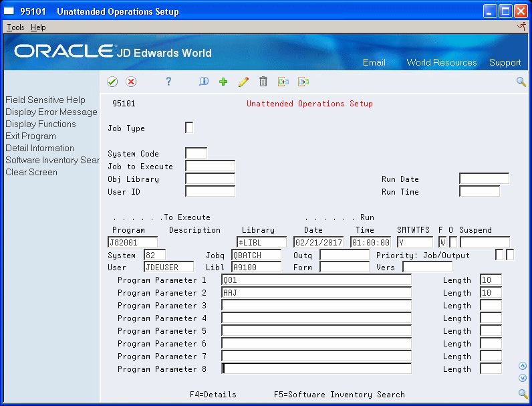Open the Tools menu
The height and width of the screenshot is (406, 532).
[15, 27]
